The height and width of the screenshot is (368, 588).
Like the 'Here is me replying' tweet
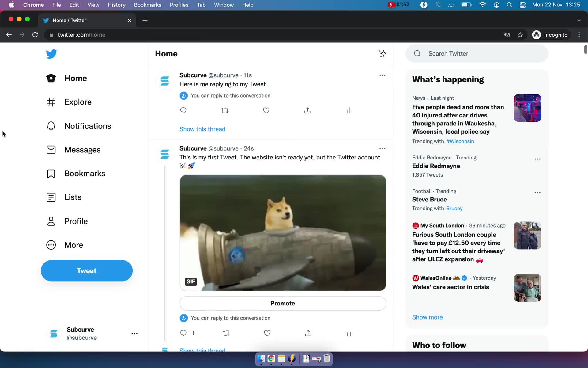pyautogui.click(x=266, y=110)
